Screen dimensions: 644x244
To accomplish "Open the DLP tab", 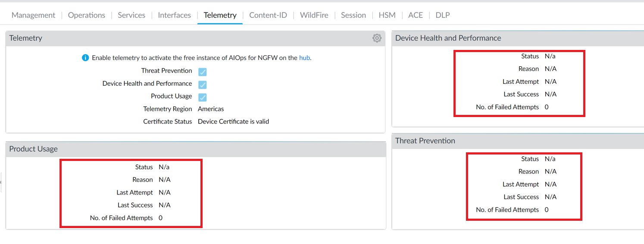I will tap(443, 15).
